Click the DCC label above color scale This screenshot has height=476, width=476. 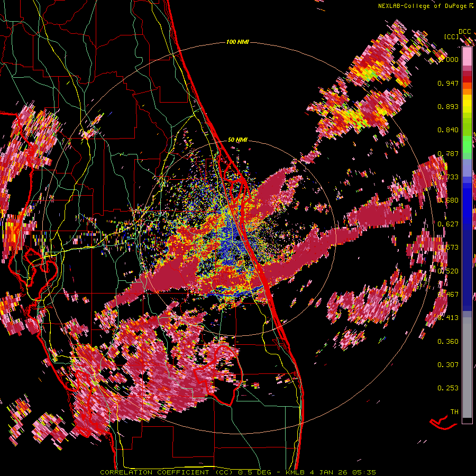pos(464,32)
